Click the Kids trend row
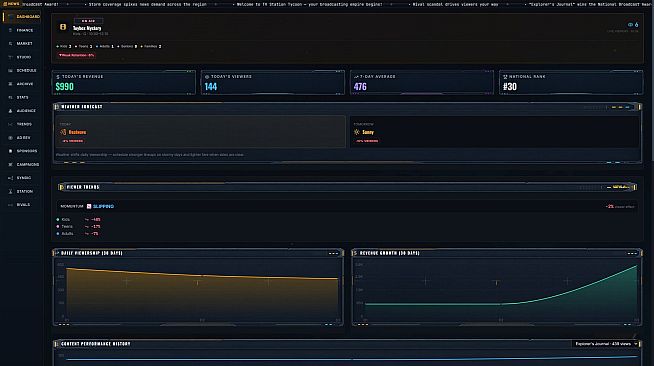 (x=78, y=219)
